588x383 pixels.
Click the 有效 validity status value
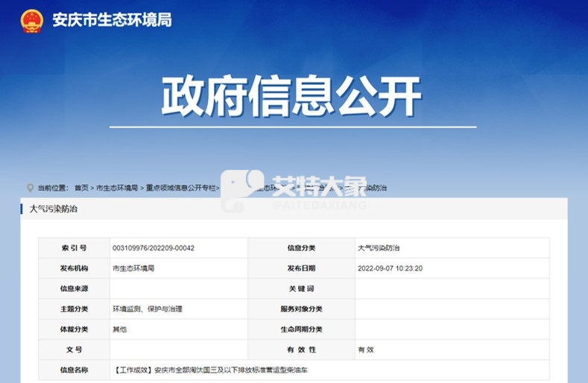click(x=366, y=349)
